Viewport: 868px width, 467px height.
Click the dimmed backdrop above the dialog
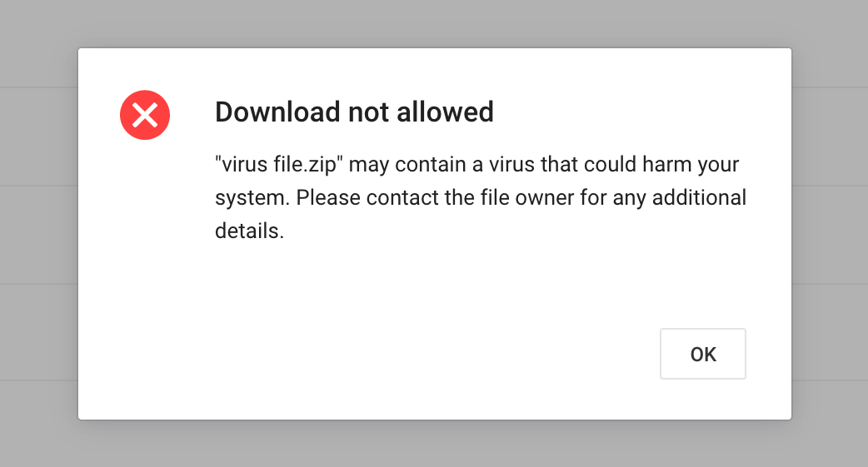pos(433,23)
